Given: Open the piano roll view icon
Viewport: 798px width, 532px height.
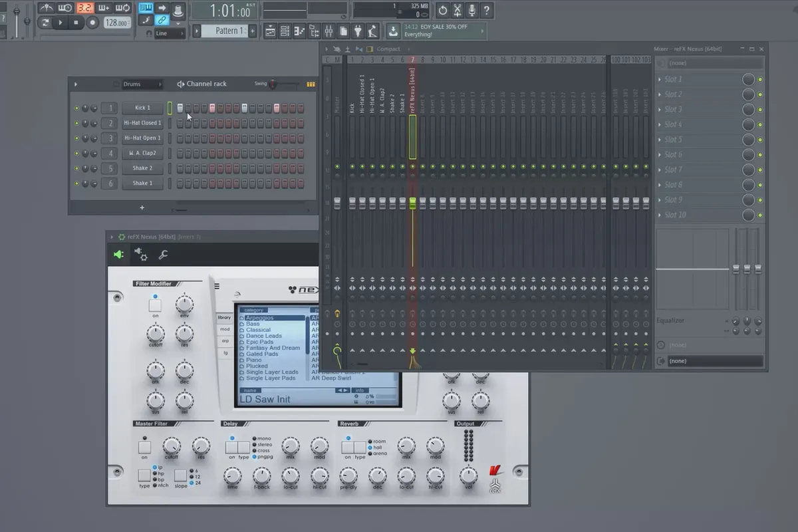Looking at the screenshot, I should [x=300, y=31].
